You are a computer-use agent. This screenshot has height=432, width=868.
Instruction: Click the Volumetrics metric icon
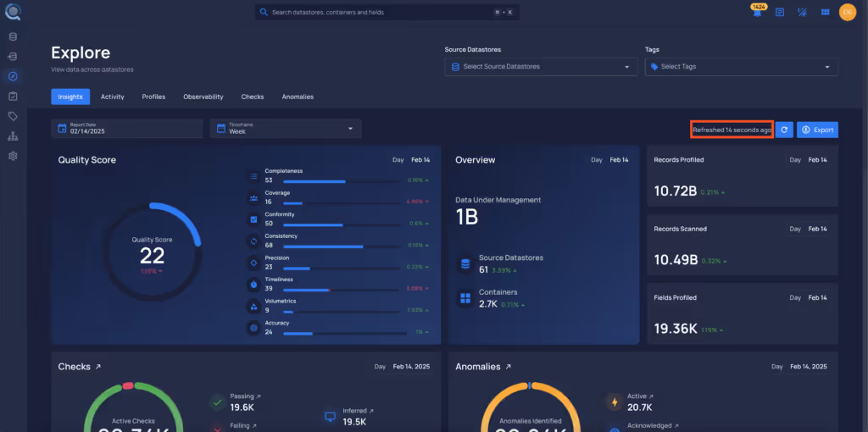(x=253, y=306)
